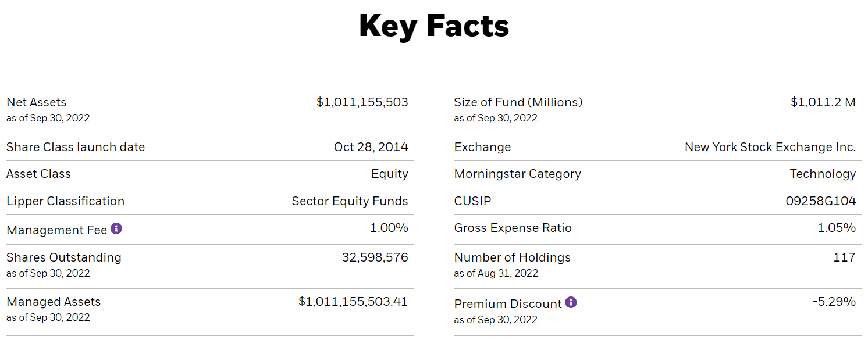Click the 1.00% management fee value

pos(389,228)
